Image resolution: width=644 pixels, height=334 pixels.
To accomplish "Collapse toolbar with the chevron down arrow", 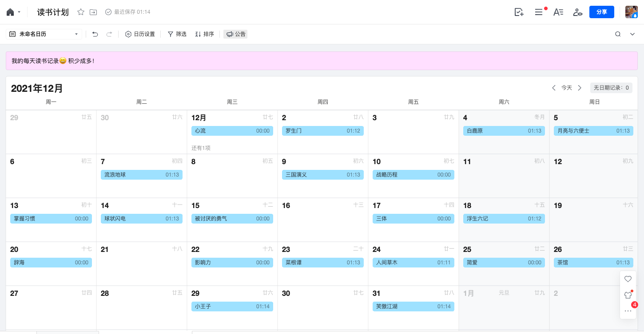I will coord(632,34).
